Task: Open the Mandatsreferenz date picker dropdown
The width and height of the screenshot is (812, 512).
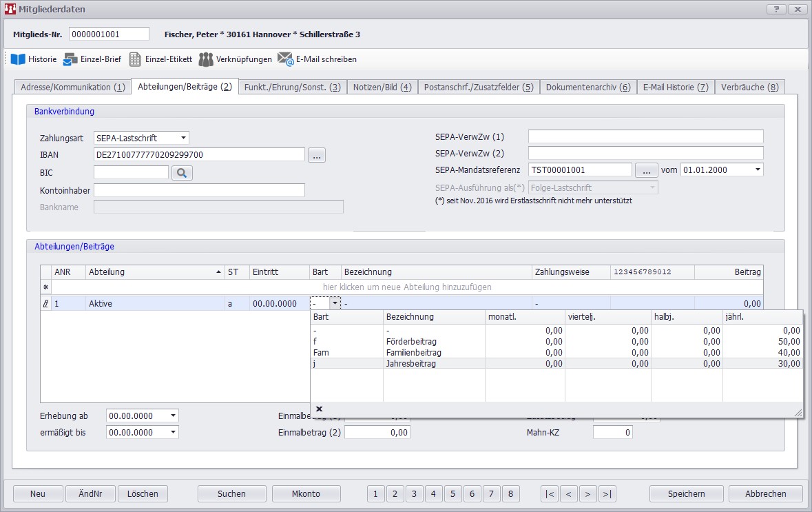Action: tap(758, 170)
